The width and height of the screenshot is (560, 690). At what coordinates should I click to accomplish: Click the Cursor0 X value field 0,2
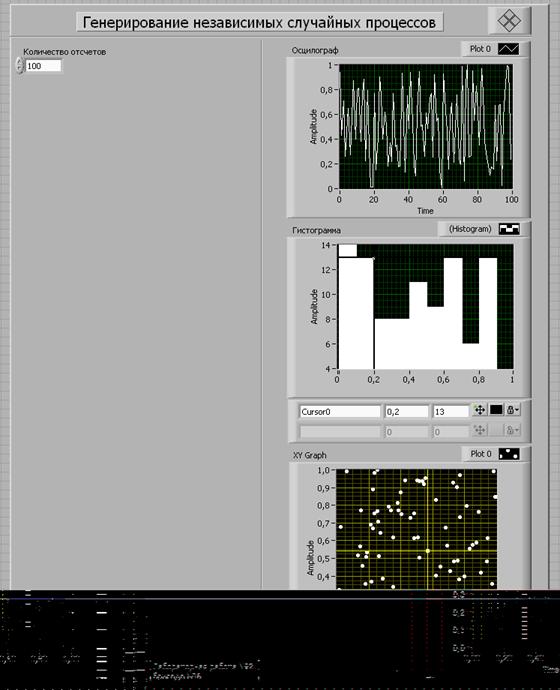coord(407,412)
